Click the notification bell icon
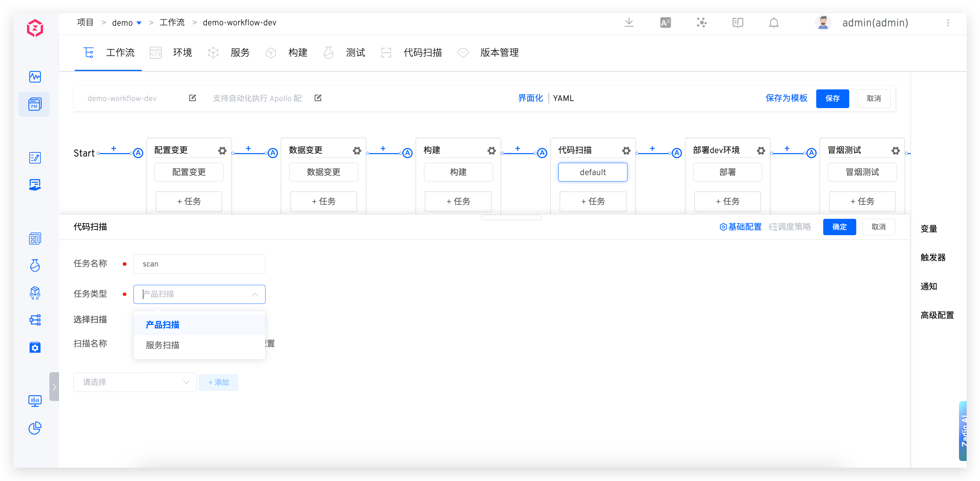Viewport: 980px width, 481px height. coord(774,23)
